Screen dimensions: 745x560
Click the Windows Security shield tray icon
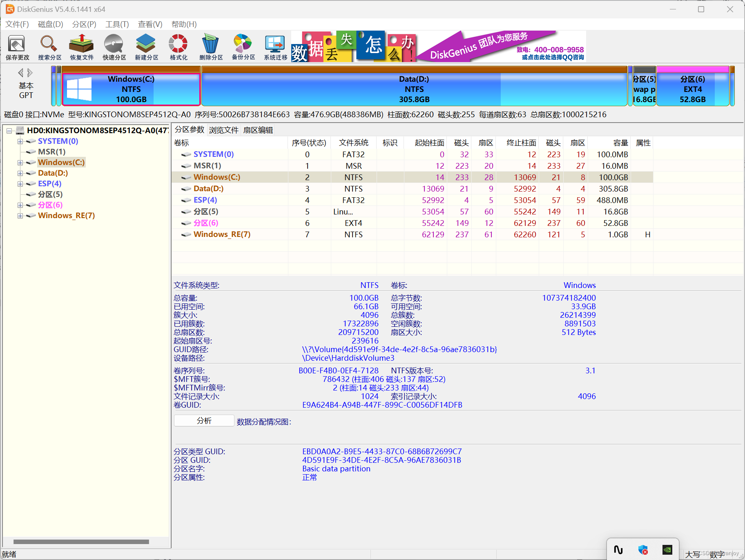pyautogui.click(x=643, y=550)
